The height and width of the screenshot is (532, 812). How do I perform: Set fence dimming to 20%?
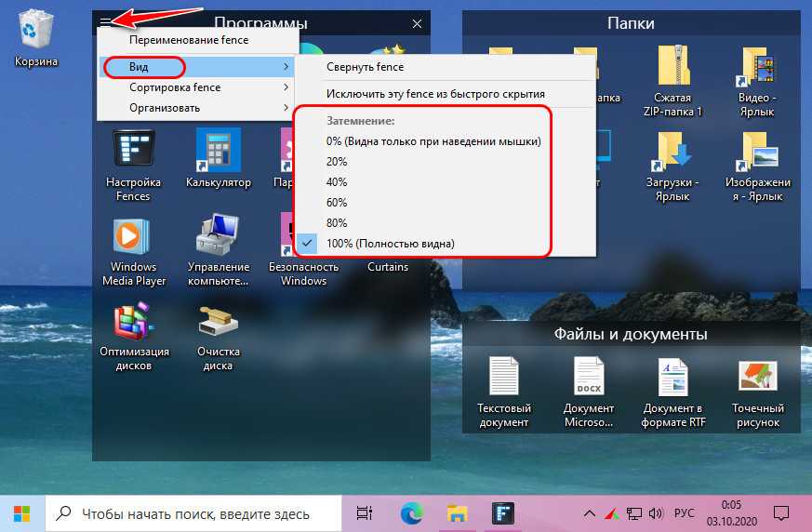[446, 162]
